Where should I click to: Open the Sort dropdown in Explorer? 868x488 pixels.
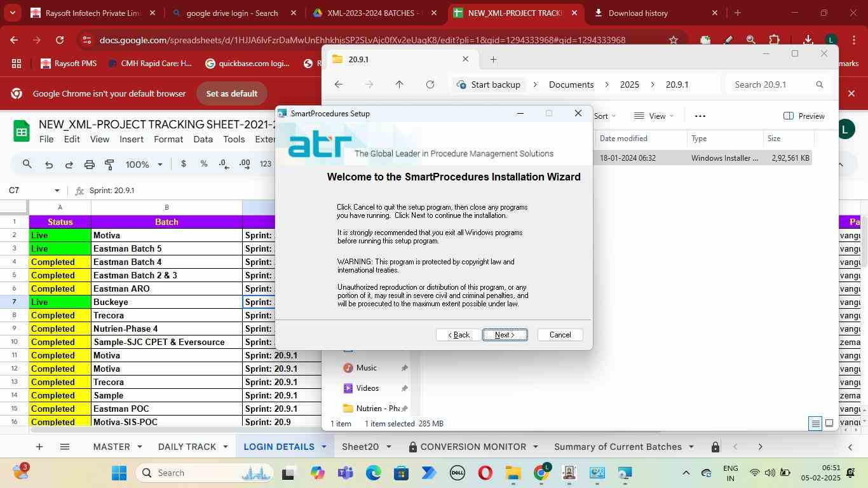point(605,116)
